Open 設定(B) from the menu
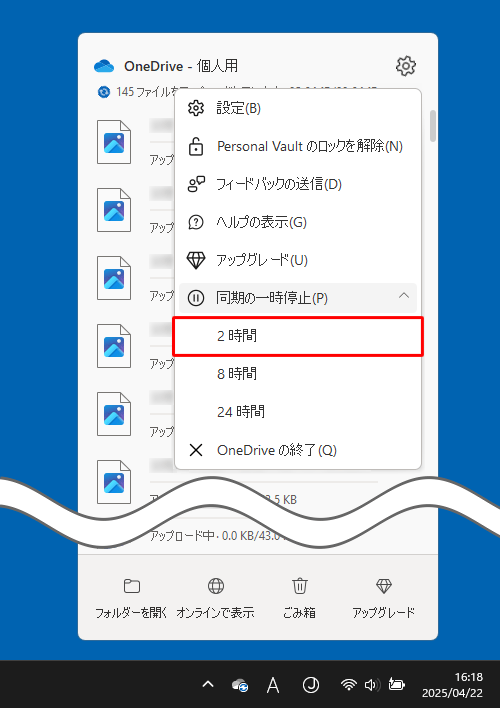The width and height of the screenshot is (500, 708). 298,108
